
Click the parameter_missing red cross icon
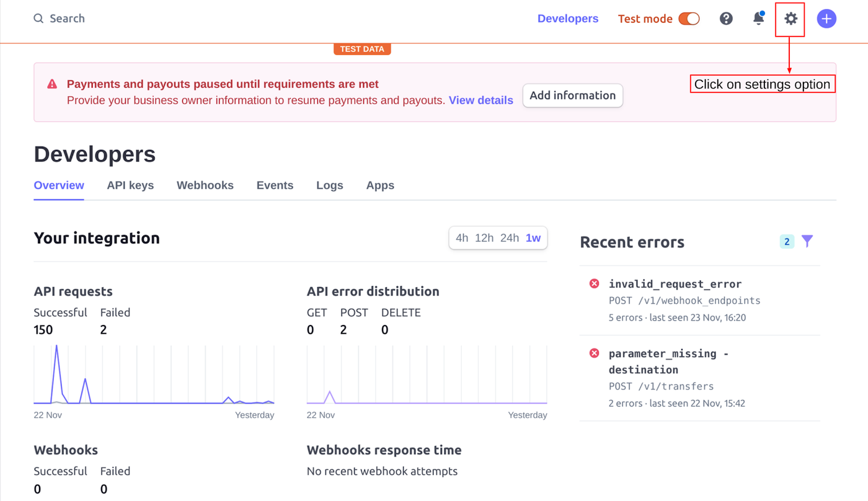594,353
